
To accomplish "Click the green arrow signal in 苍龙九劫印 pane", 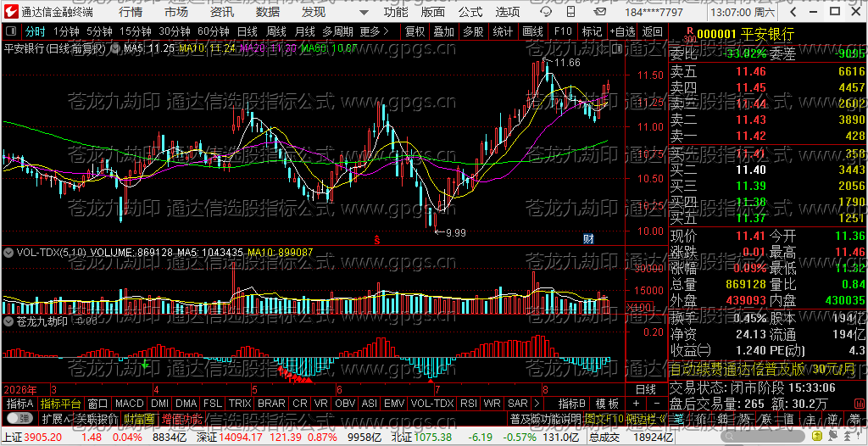I will 145,364.
